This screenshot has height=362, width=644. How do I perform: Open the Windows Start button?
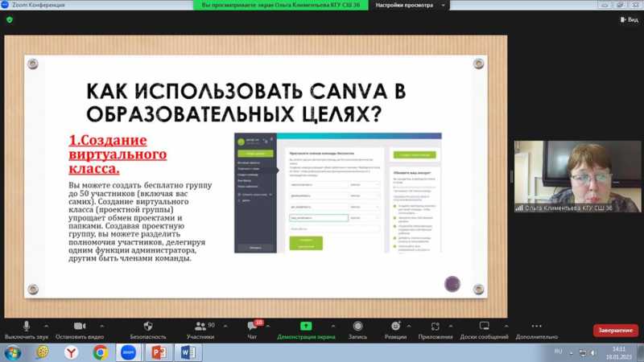coord(13,353)
